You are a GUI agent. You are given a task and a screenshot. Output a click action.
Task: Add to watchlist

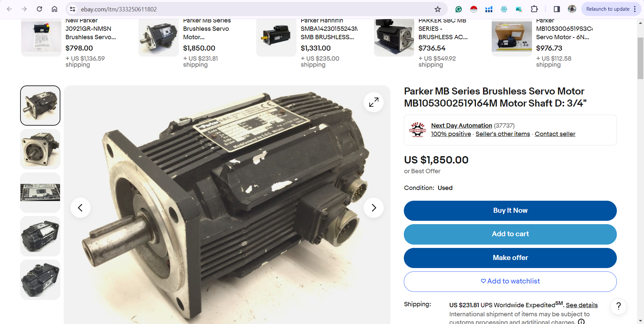(510, 281)
